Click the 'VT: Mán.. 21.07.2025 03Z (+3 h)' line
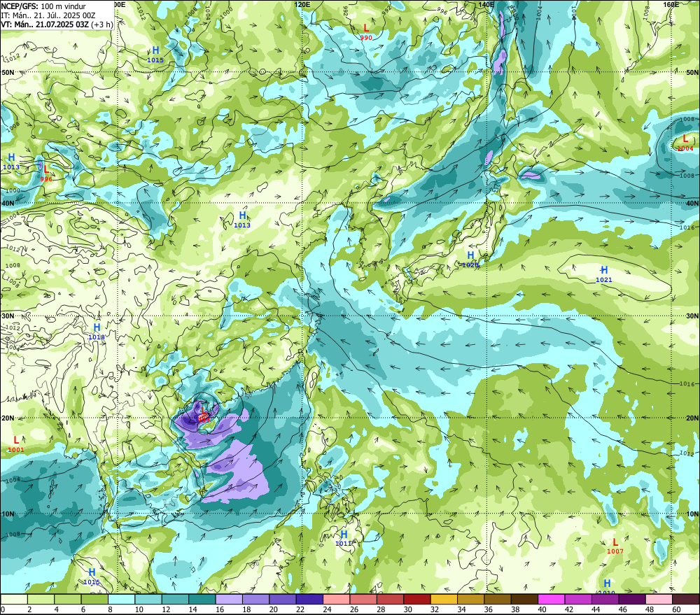Viewport: 700px width, 615px height. click(x=57, y=24)
